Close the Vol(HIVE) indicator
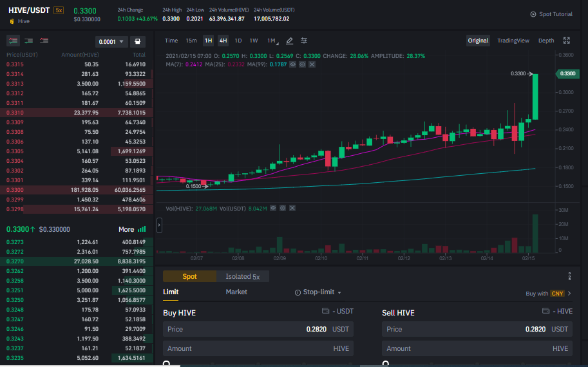588x367 pixels. click(292, 208)
